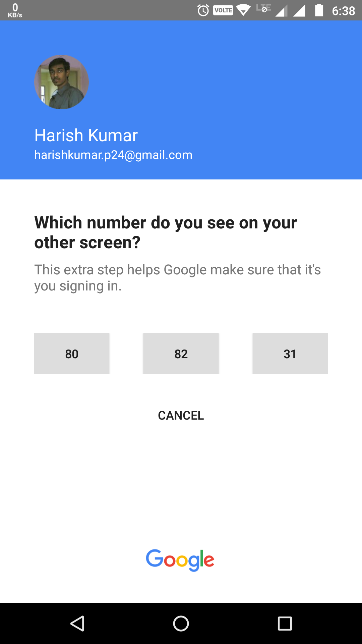The width and height of the screenshot is (362, 644).
Task: Tap the Android back navigation icon
Action: tap(77, 624)
